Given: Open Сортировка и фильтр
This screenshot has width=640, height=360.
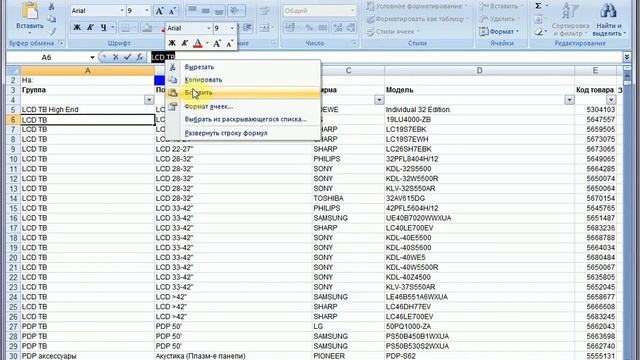Looking at the screenshot, I should tap(570, 19).
